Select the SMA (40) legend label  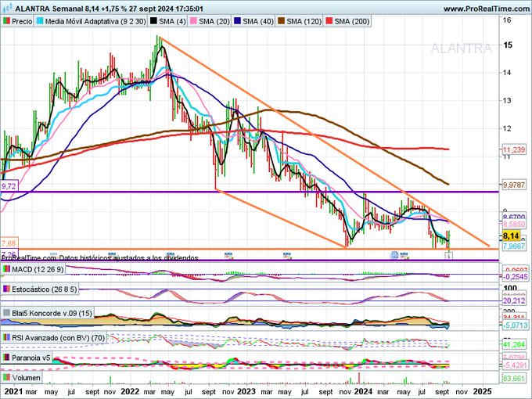coord(258,21)
